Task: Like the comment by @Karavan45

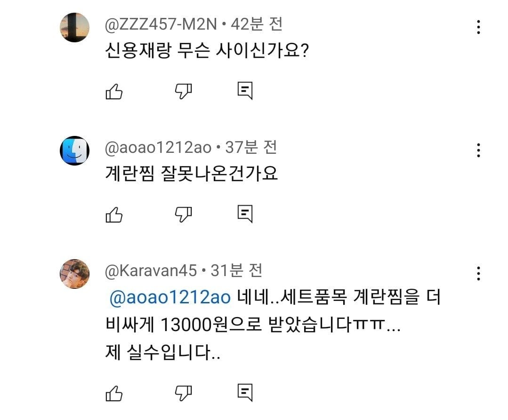Action: [114, 392]
